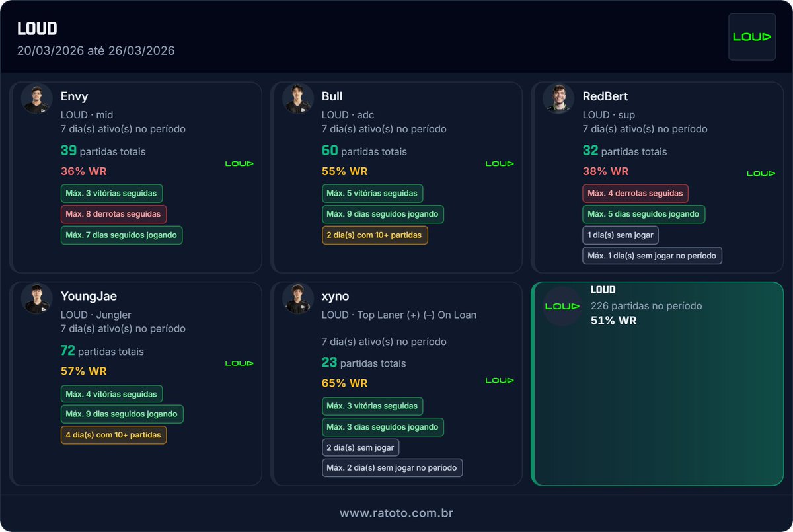Click RedBert's player avatar
793x532 pixels.
(x=558, y=98)
